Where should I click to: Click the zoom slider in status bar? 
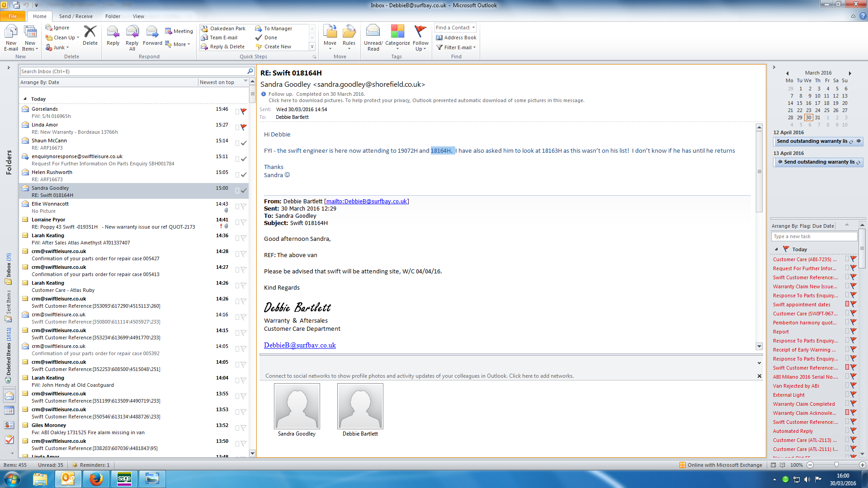click(836, 465)
